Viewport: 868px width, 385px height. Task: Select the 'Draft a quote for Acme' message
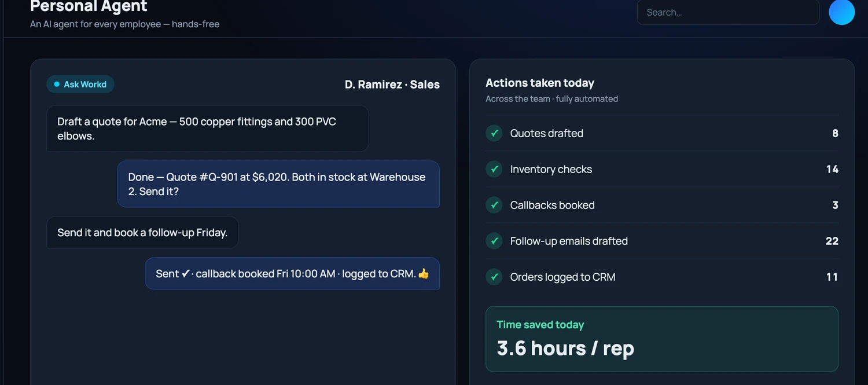(208, 129)
